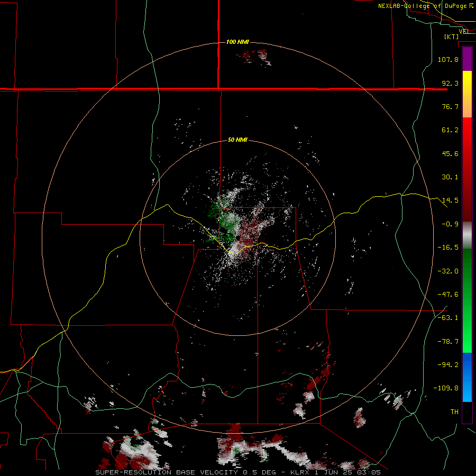This screenshot has height=476, width=476.
Task: Select the 107.8 scale value
Action: click(x=448, y=59)
